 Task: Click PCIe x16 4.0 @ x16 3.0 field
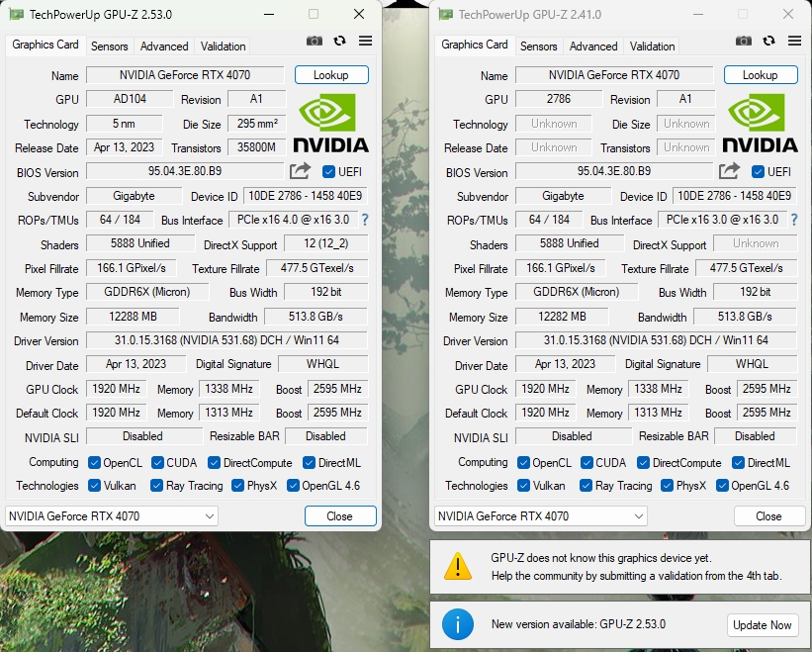293,220
